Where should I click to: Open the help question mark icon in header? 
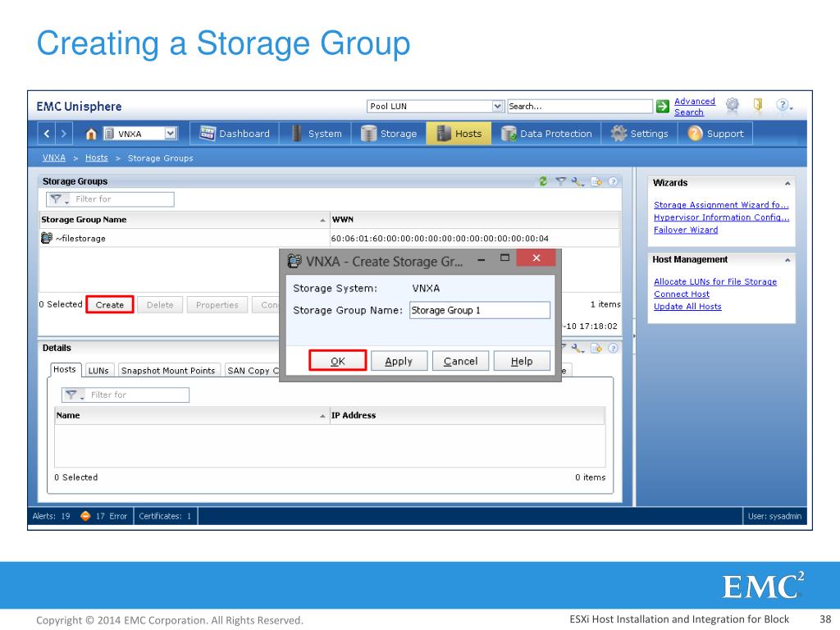tap(782, 105)
